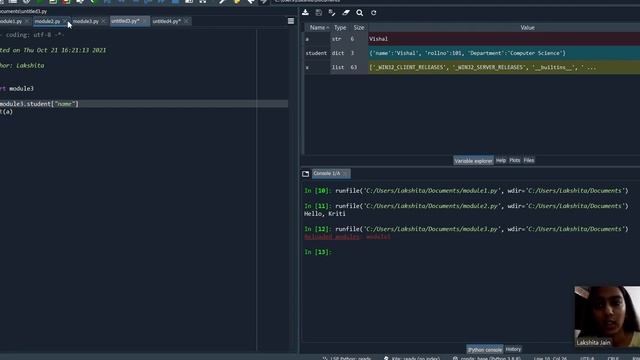
Task: Close the module3.py editor tab
Action: [x=103, y=21]
